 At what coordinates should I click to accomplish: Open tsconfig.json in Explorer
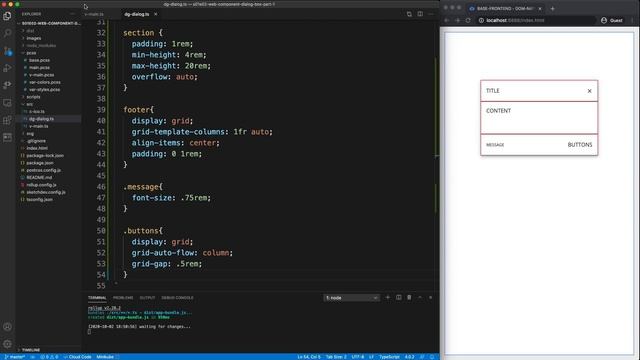click(x=39, y=200)
